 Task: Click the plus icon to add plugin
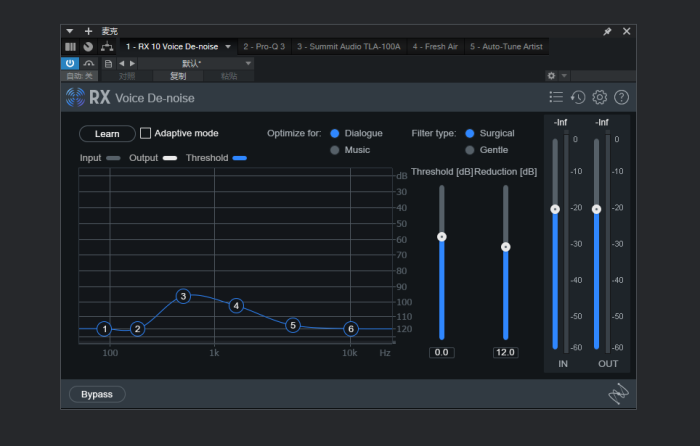coord(88,31)
